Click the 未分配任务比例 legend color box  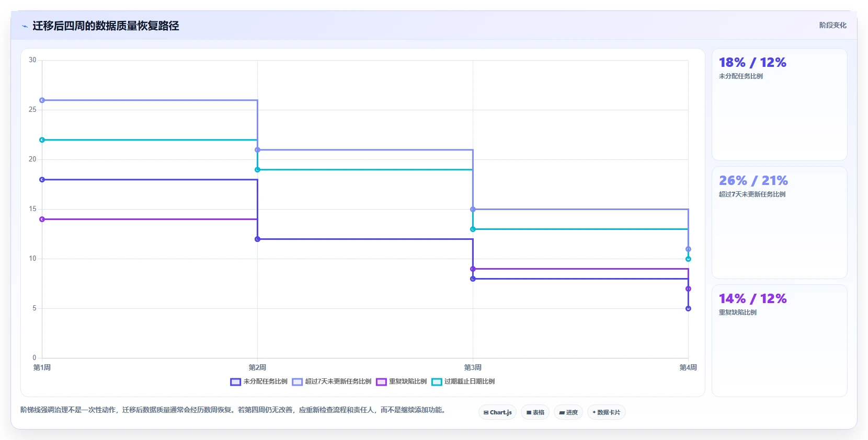(235, 382)
